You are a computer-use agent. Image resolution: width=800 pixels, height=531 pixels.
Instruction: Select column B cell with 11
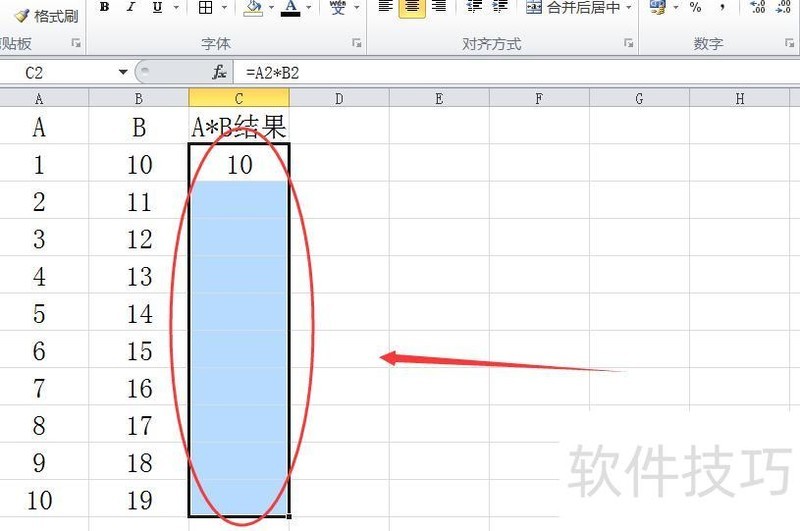[x=139, y=200]
